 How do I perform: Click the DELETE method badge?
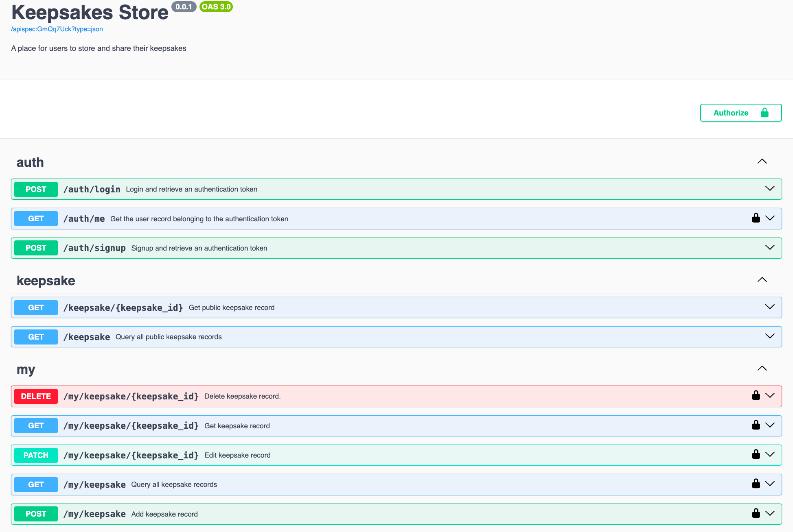pos(36,396)
